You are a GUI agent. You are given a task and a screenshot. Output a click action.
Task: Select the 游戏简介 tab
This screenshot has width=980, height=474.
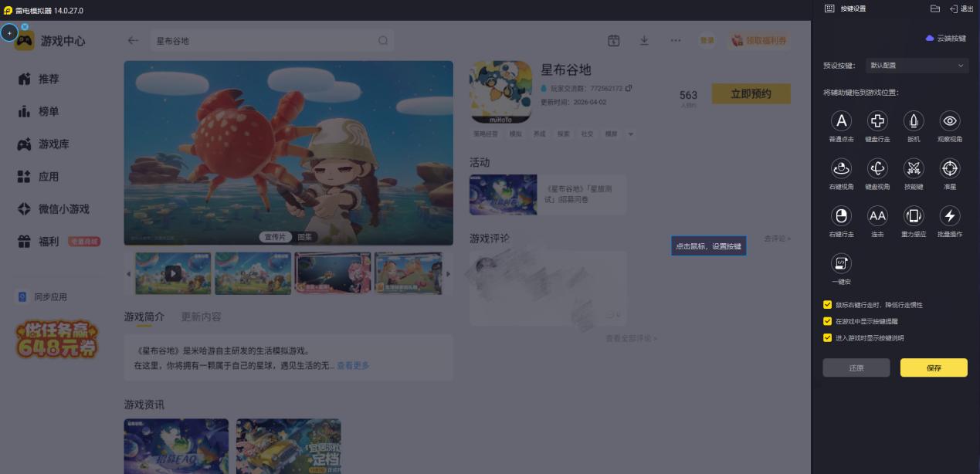coord(144,317)
